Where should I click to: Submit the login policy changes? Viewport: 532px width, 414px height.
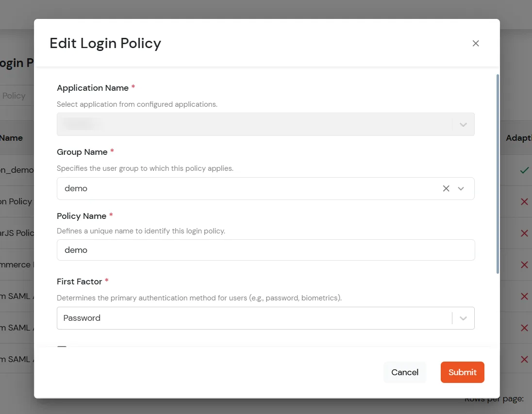463,372
